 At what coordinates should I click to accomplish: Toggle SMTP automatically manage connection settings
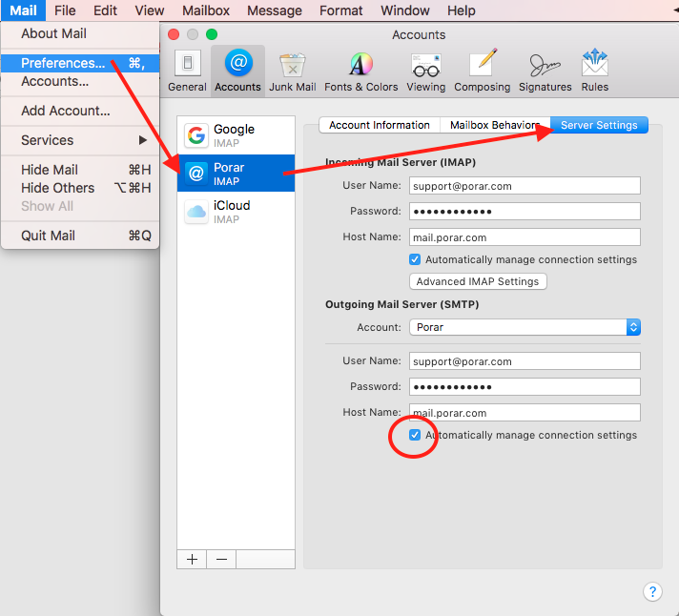click(415, 435)
